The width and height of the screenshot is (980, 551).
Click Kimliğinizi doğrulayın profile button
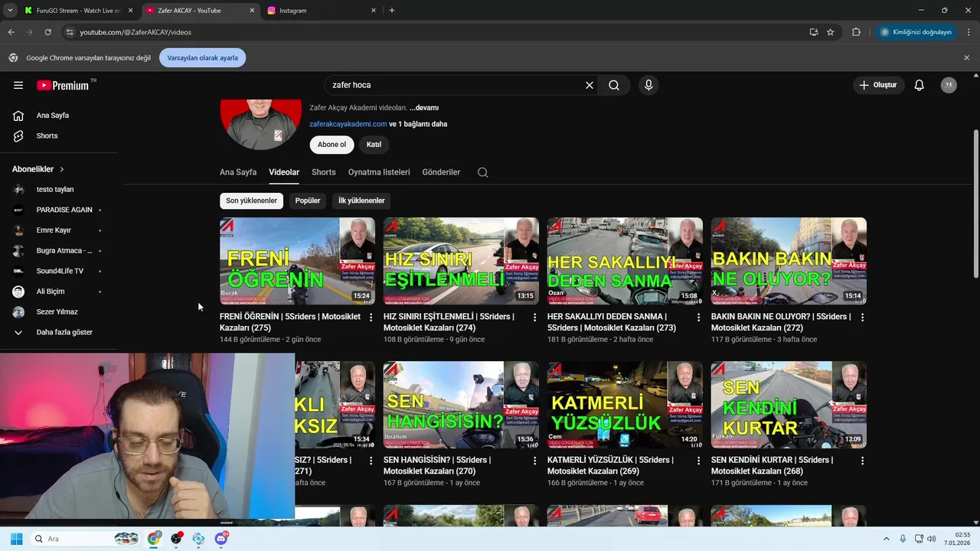916,32
